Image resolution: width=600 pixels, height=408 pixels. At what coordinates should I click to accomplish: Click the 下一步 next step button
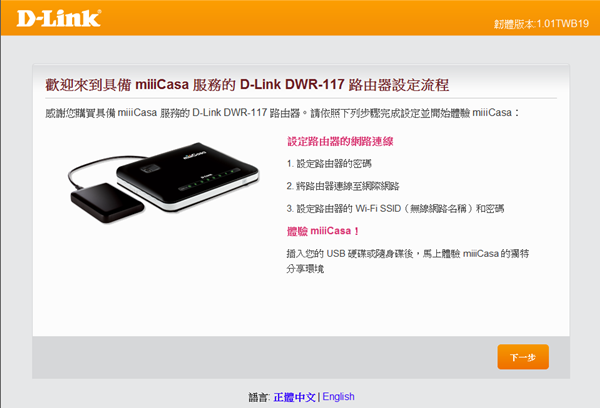523,357
